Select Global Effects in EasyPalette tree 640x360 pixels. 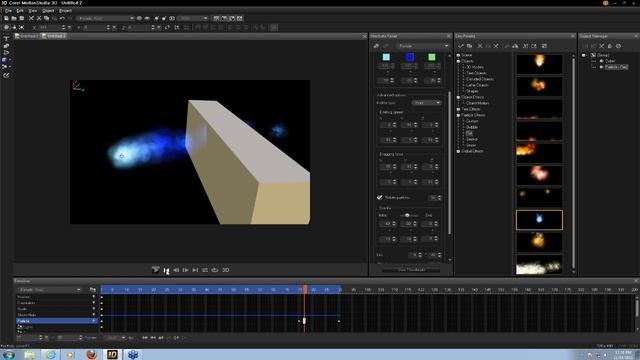473,151
